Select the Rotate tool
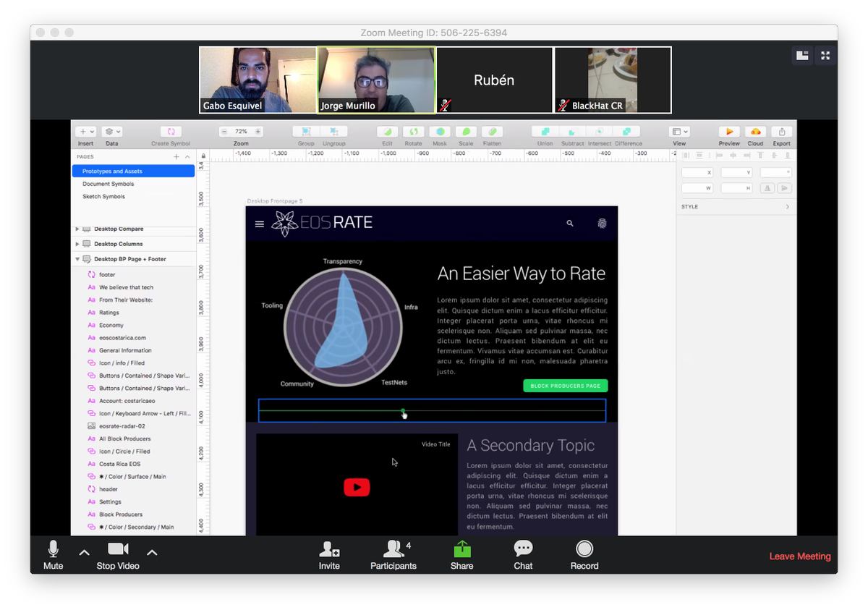 [x=413, y=132]
